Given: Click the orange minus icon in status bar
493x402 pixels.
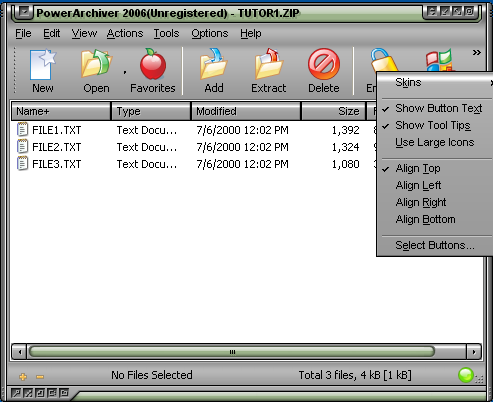Looking at the screenshot, I should pos(40,377).
